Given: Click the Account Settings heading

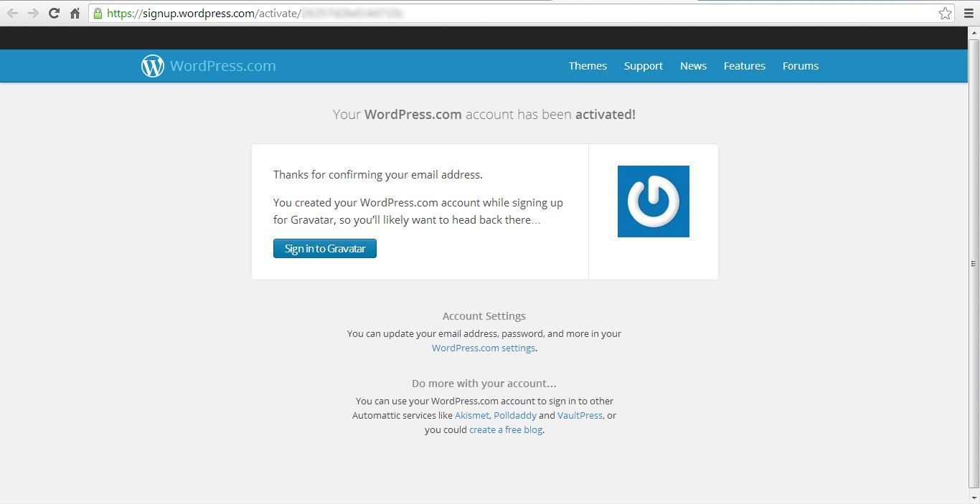Looking at the screenshot, I should 484,316.
